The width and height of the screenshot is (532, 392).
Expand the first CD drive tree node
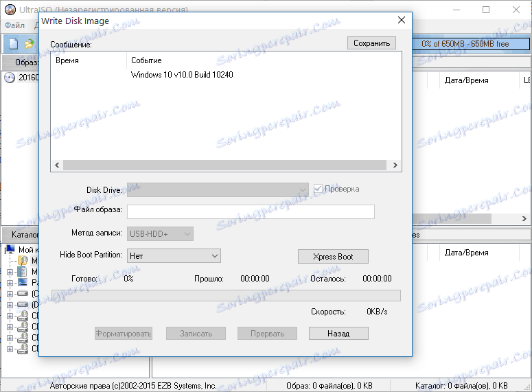pyautogui.click(x=10, y=316)
